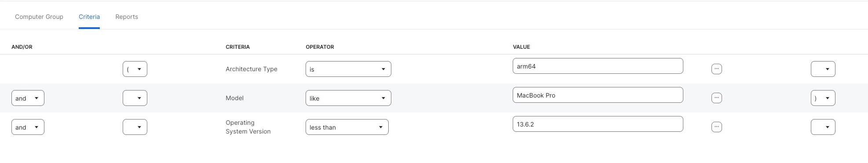Switch to the Reports tab
Viewport: 868px width, 163px height.
[x=127, y=17]
